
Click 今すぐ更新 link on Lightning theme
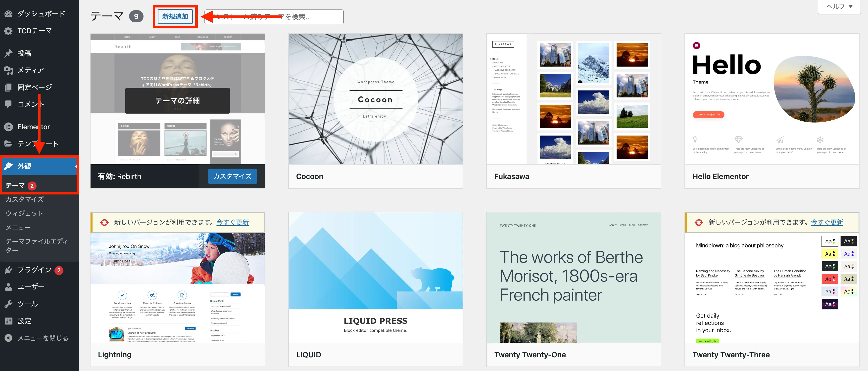pyautogui.click(x=233, y=222)
